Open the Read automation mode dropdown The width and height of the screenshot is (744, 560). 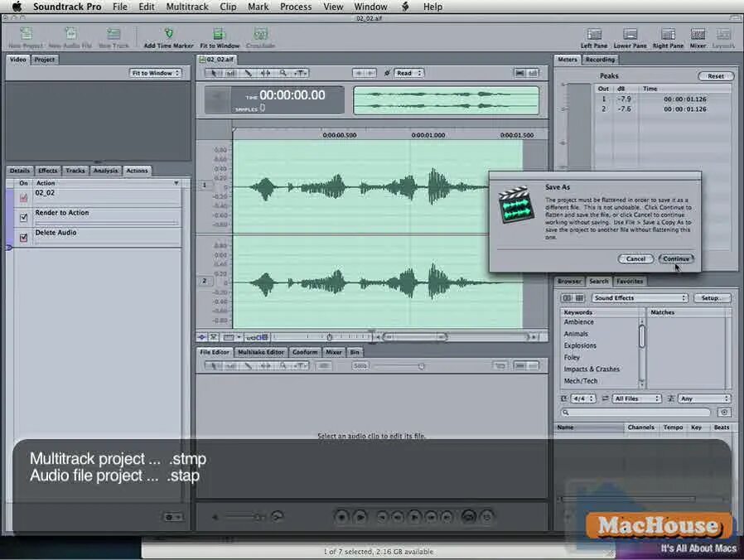coord(408,73)
